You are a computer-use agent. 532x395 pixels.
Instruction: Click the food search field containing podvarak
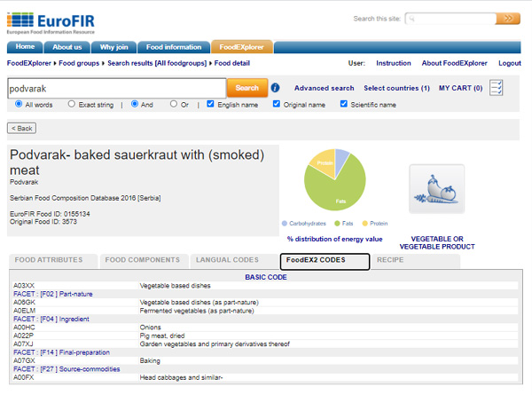point(117,88)
